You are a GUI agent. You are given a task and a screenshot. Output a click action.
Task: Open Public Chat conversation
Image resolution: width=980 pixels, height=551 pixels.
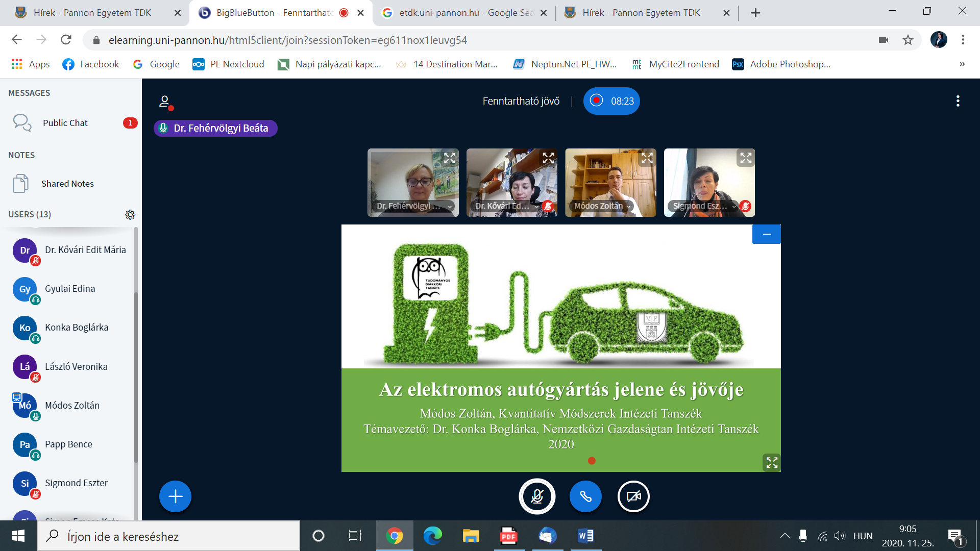click(x=65, y=123)
